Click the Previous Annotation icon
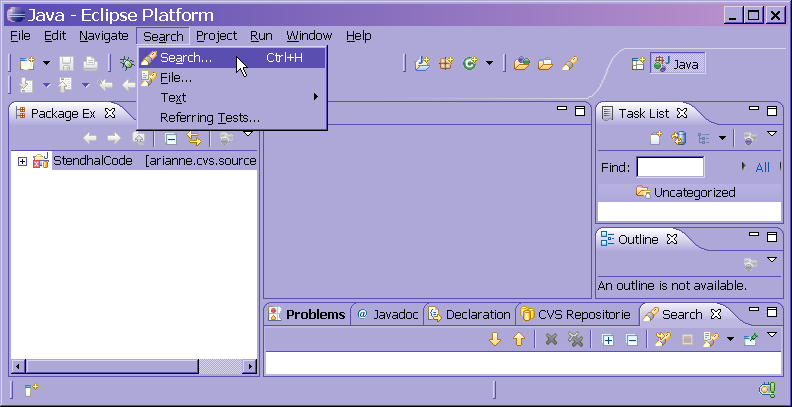Viewport: 792px width, 407px height. (x=66, y=85)
